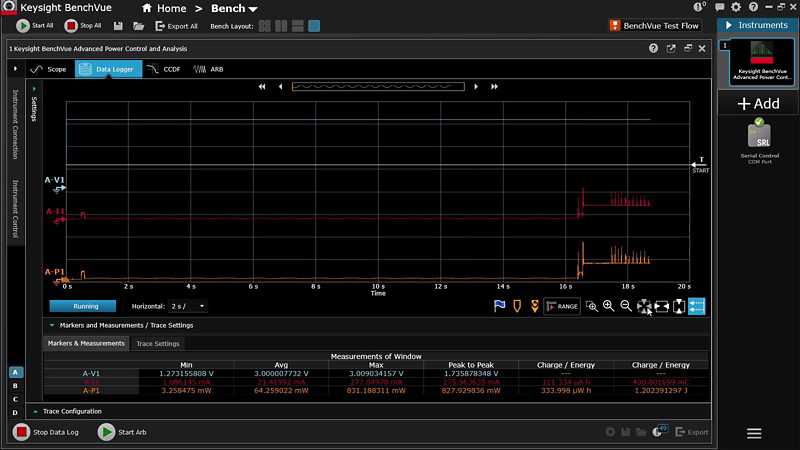Select channel A button
The width and height of the screenshot is (800, 450).
(x=15, y=372)
